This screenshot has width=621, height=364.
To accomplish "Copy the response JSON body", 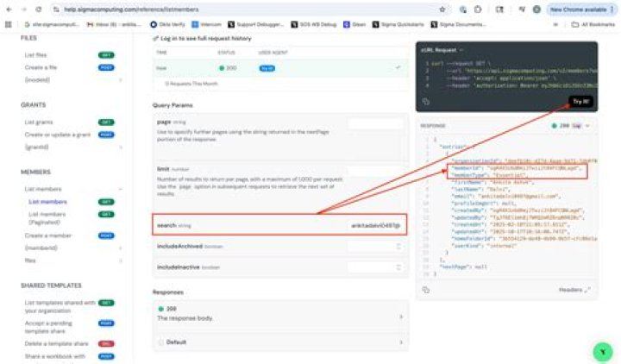I will pyautogui.click(x=426, y=290).
